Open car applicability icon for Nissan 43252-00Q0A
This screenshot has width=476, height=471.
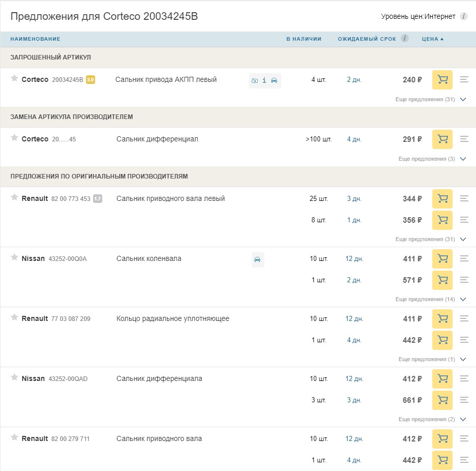point(258,259)
